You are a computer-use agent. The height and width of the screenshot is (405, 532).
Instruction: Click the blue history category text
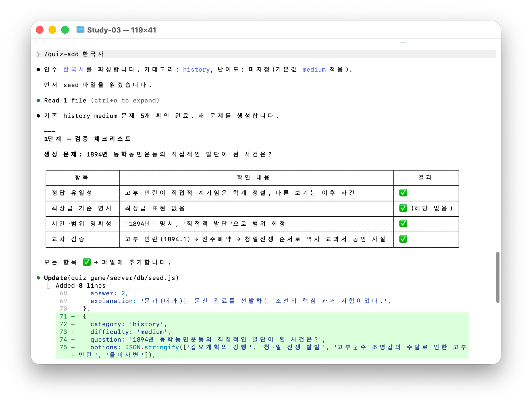click(196, 70)
